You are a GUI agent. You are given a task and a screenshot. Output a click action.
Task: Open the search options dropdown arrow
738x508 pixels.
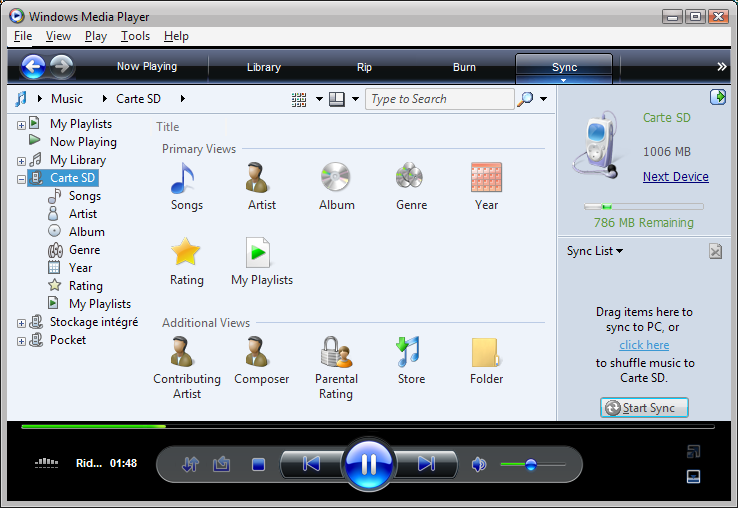[544, 99]
